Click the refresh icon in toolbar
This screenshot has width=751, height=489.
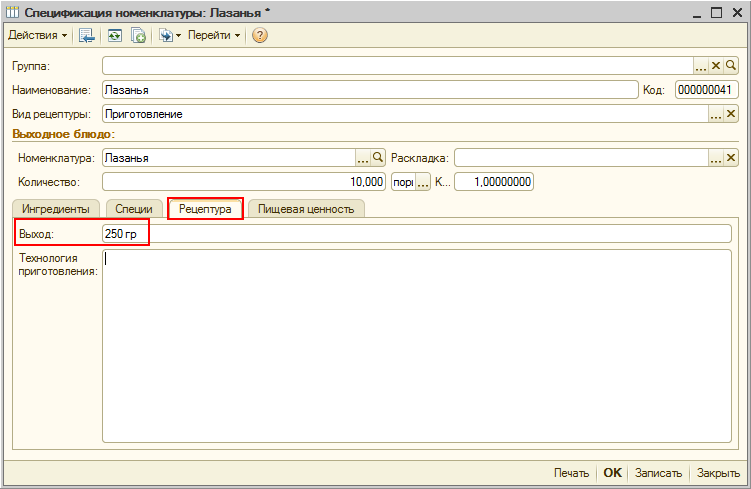coord(115,35)
